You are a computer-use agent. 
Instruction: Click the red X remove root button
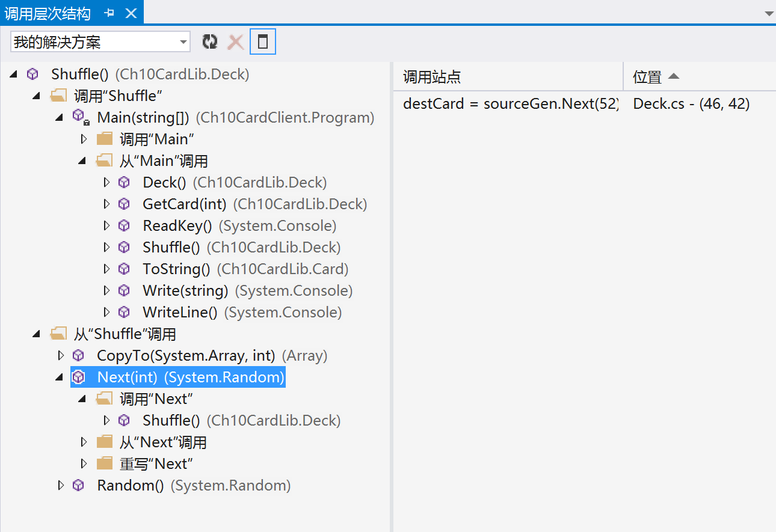pos(236,41)
